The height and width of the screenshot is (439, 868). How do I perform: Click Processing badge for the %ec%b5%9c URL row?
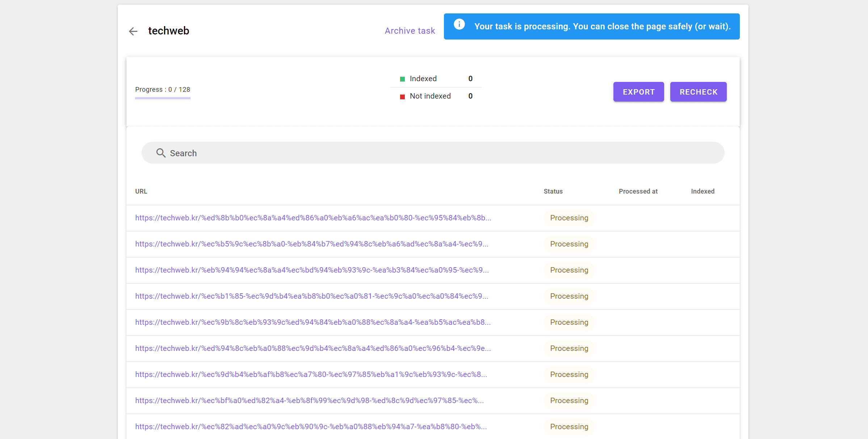click(569, 244)
